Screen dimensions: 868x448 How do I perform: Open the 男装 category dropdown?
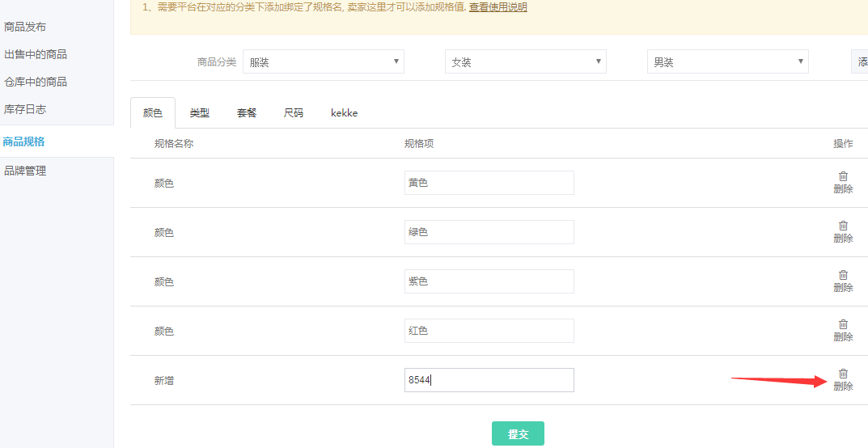(x=728, y=62)
